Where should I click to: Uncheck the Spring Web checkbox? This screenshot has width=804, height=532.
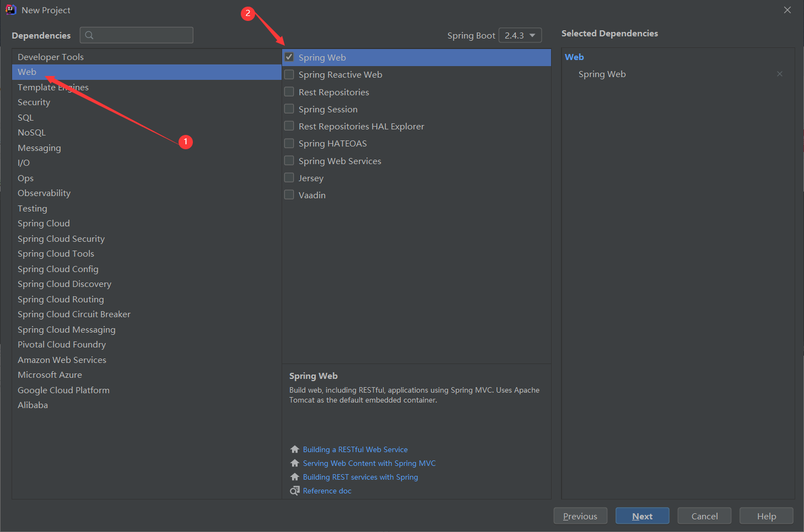(x=289, y=57)
